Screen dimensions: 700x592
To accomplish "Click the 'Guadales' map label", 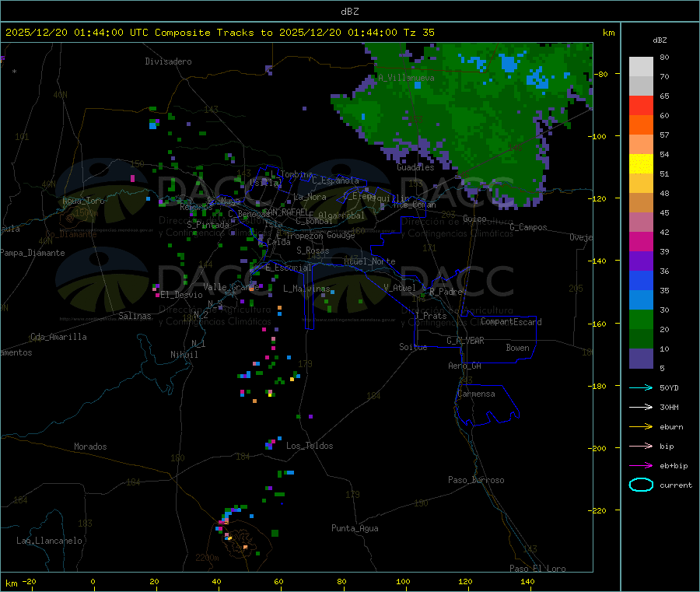I will pyautogui.click(x=415, y=167).
